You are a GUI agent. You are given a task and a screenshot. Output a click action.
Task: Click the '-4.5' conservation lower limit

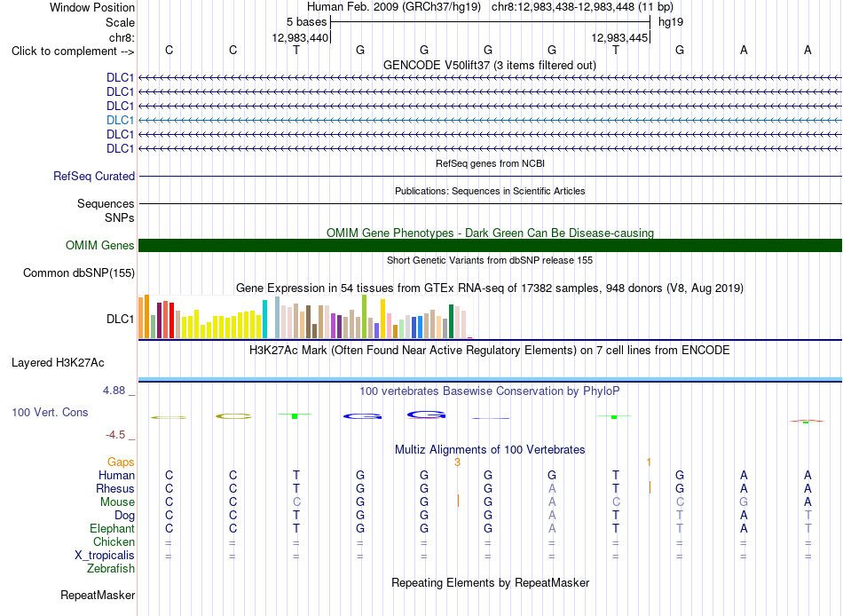click(115, 435)
